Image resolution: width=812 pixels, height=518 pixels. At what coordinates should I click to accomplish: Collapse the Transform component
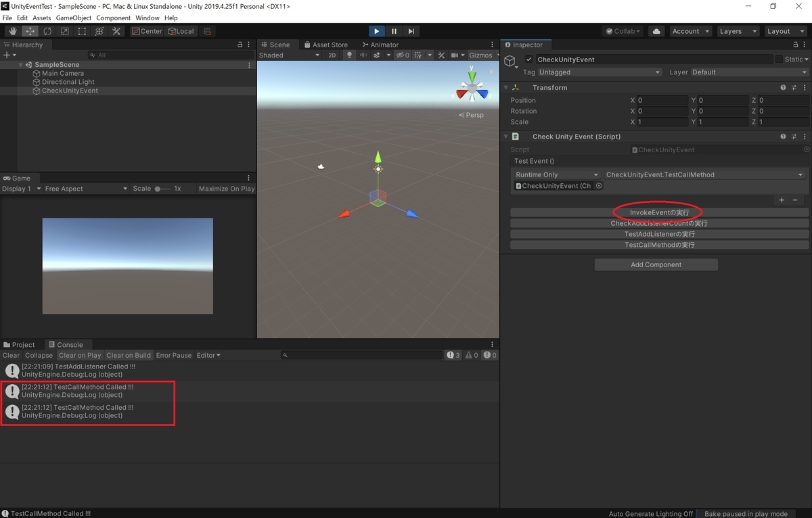coord(505,88)
